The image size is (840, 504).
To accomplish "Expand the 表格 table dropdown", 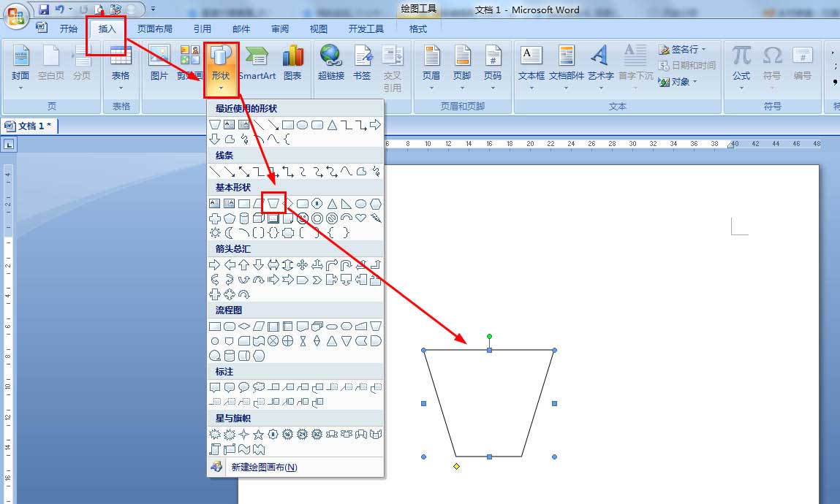I will pyautogui.click(x=121, y=68).
